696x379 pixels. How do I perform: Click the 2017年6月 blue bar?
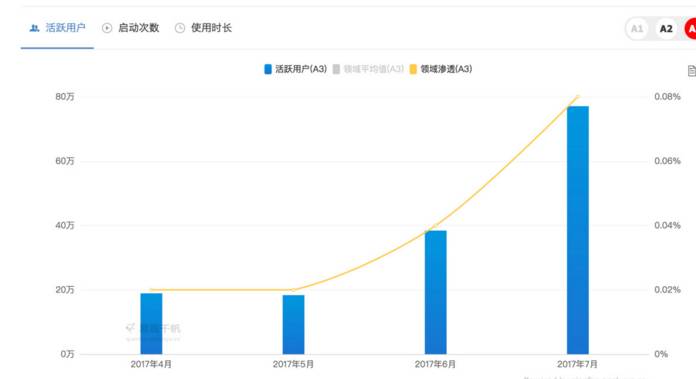coord(435,292)
